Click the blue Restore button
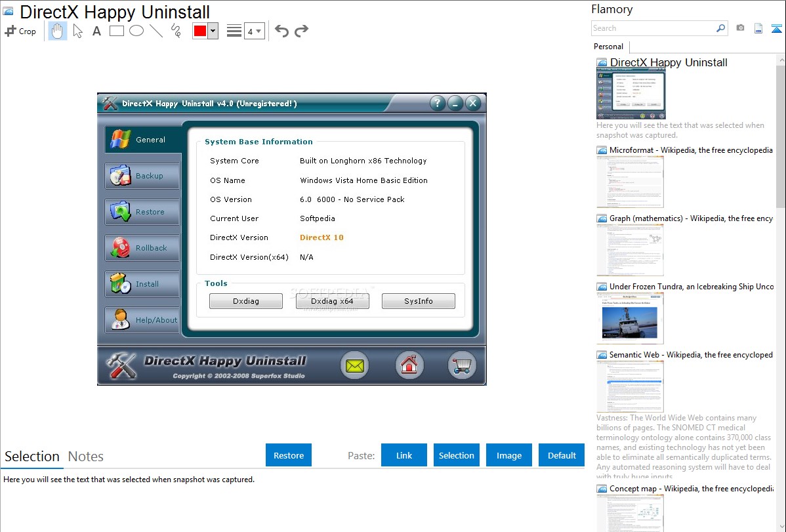This screenshot has width=786, height=532. pos(289,455)
